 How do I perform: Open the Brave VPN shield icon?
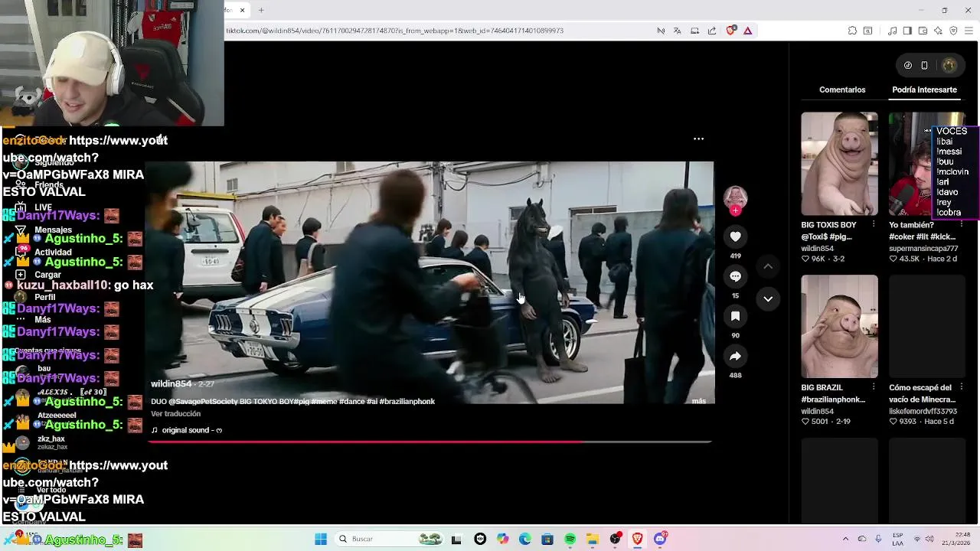[953, 31]
